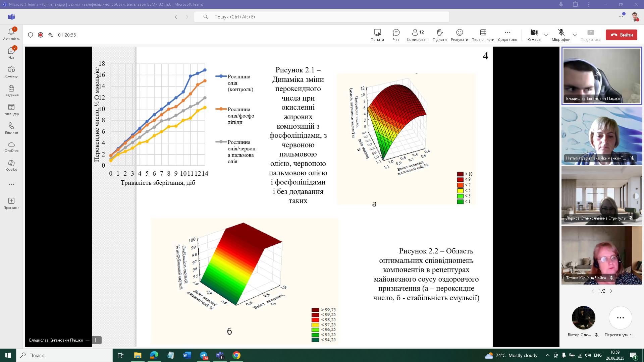Click the recording indicator icon

[x=41, y=35]
